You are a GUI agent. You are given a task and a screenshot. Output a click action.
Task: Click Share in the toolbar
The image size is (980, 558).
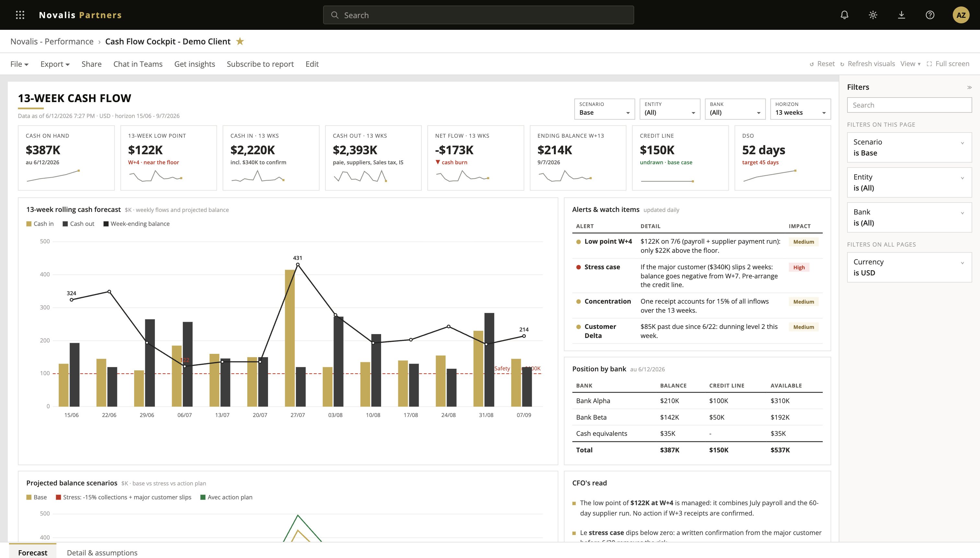pyautogui.click(x=91, y=64)
